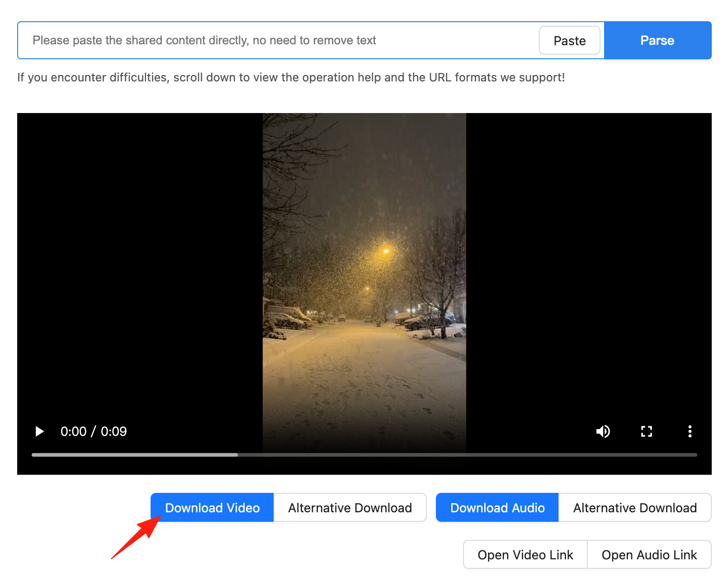Click the vertical ellipsis on the video player
The image size is (728, 586).
(690, 431)
